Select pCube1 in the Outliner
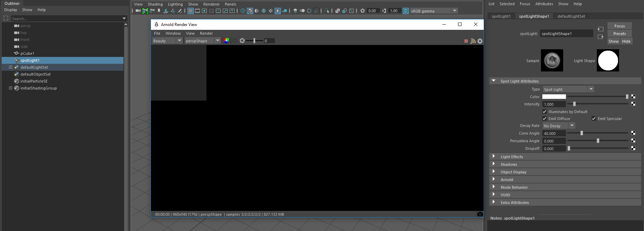 point(27,53)
